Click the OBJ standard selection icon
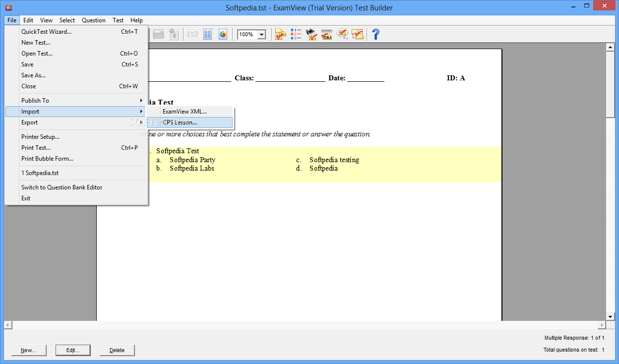The width and height of the screenshot is (619, 364). (326, 34)
